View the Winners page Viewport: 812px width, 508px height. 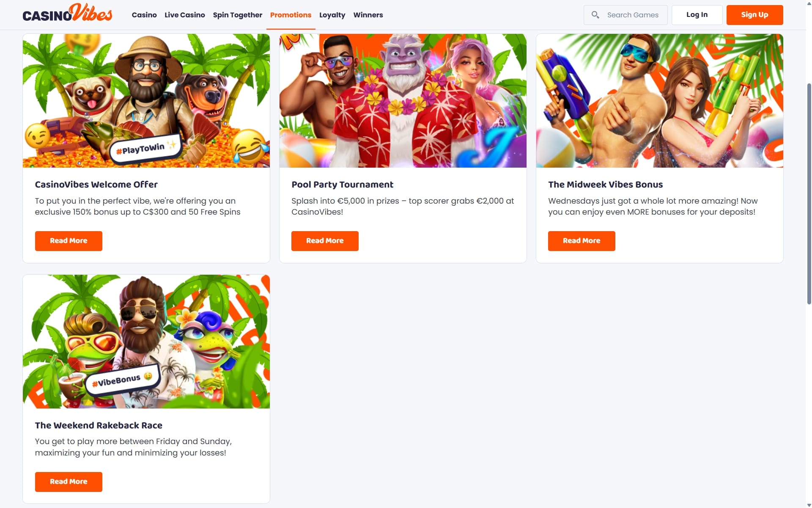click(368, 15)
